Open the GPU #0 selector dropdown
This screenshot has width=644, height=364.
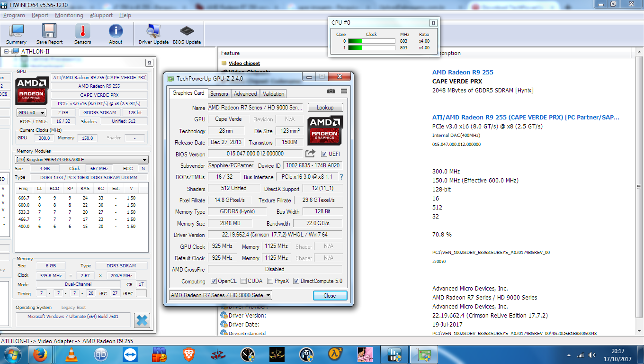[31, 113]
